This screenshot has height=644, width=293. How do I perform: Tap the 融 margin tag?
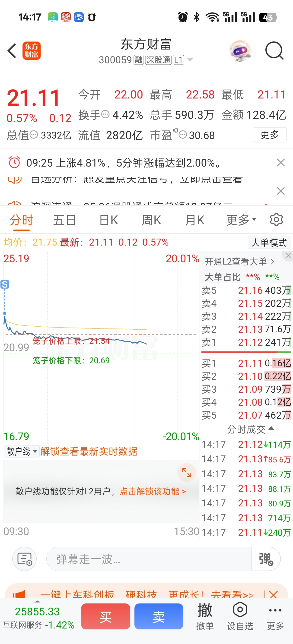pyautogui.click(x=139, y=60)
